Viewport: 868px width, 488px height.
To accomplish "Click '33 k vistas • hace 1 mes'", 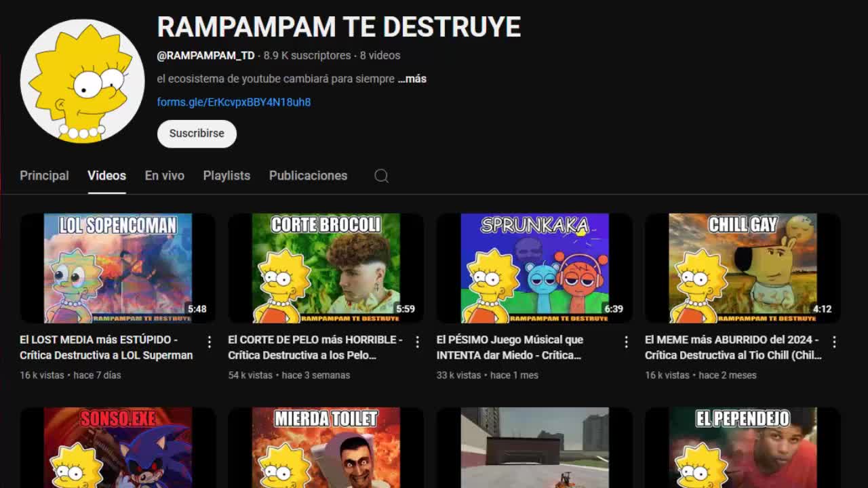I will (488, 375).
